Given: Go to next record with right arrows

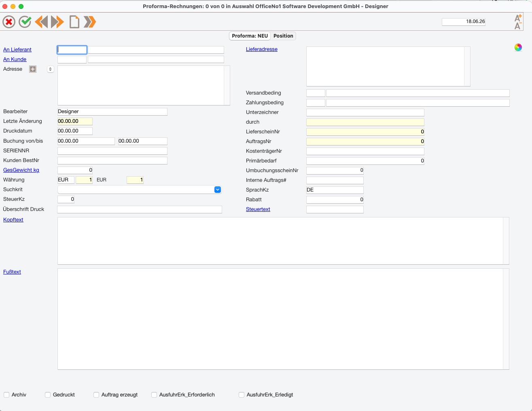Looking at the screenshot, I should pos(57,22).
